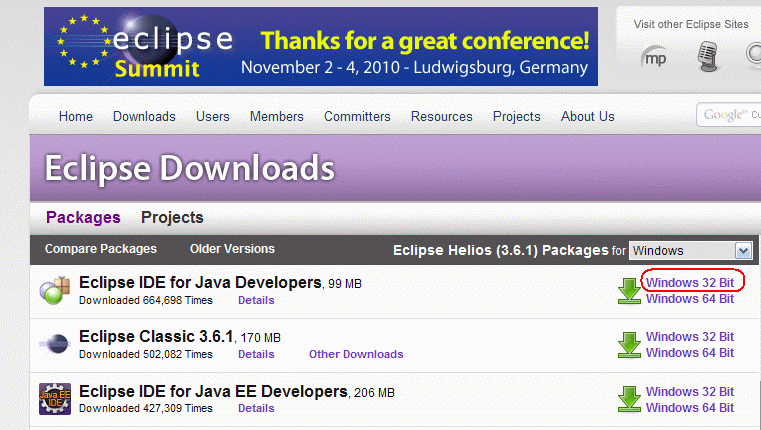
Task: Select the Packages tab
Action: pos(83,217)
